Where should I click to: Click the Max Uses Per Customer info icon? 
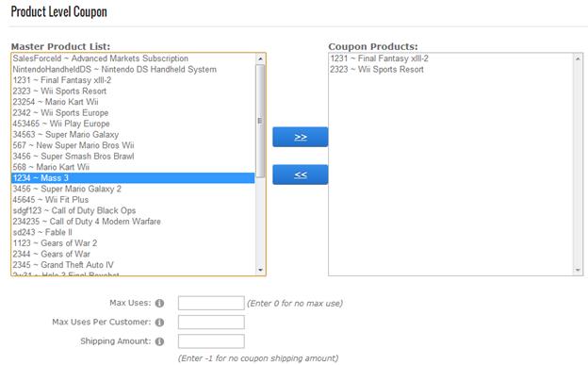(x=159, y=323)
